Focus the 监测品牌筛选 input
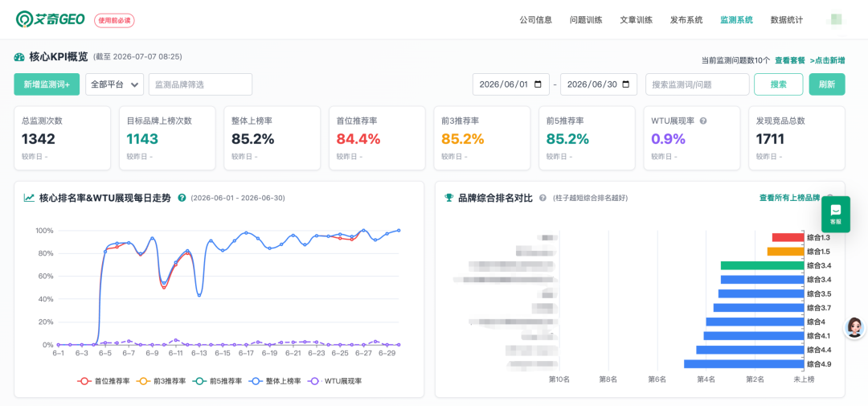 coord(200,84)
